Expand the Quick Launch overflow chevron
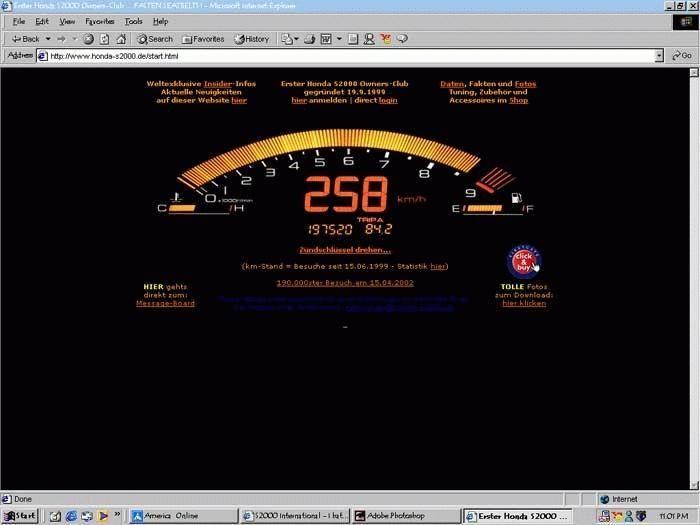The image size is (700, 525). (x=118, y=516)
